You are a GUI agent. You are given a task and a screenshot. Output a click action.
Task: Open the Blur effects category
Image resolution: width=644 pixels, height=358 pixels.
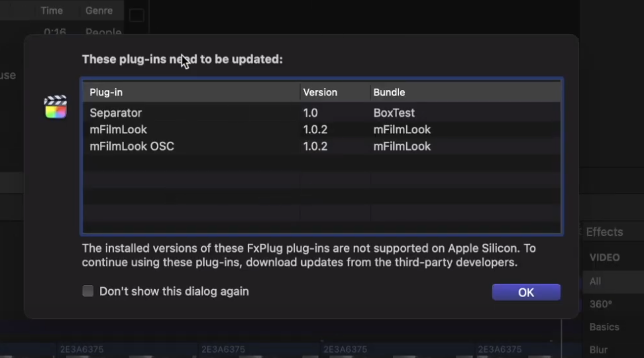pyautogui.click(x=598, y=350)
